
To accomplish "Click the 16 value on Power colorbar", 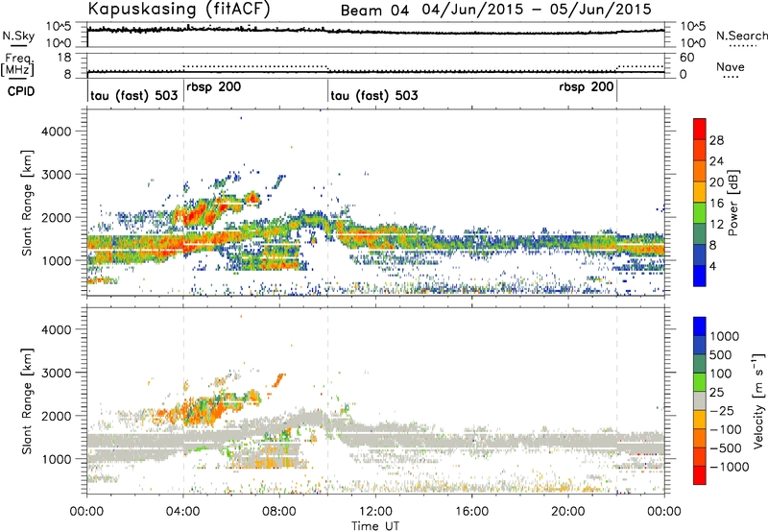I will pos(716,204).
